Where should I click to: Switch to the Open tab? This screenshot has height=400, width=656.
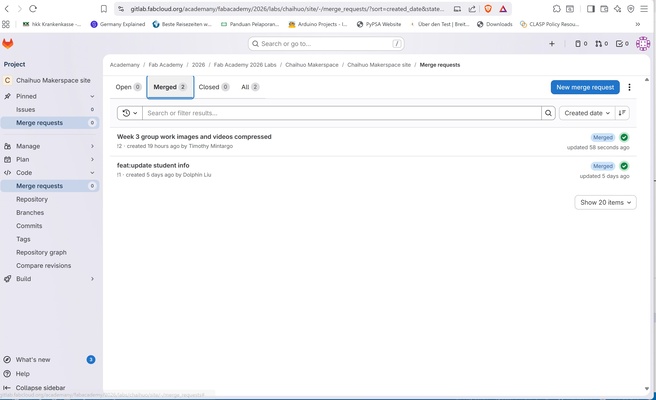[128, 87]
